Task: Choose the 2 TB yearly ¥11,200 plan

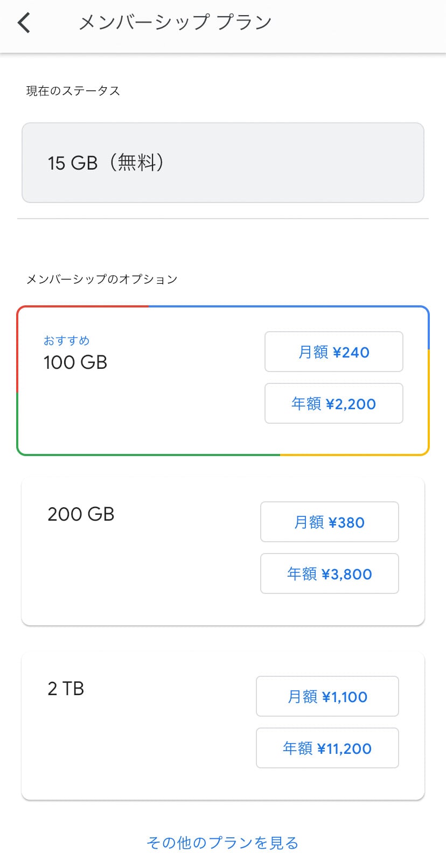Action: tap(327, 748)
